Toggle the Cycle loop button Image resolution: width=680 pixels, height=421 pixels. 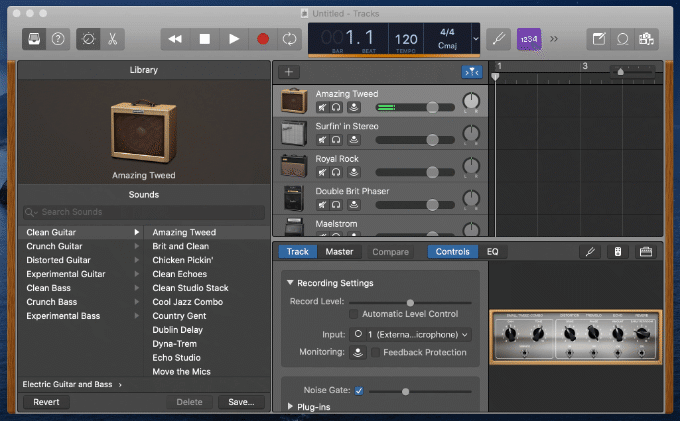[x=289, y=39]
